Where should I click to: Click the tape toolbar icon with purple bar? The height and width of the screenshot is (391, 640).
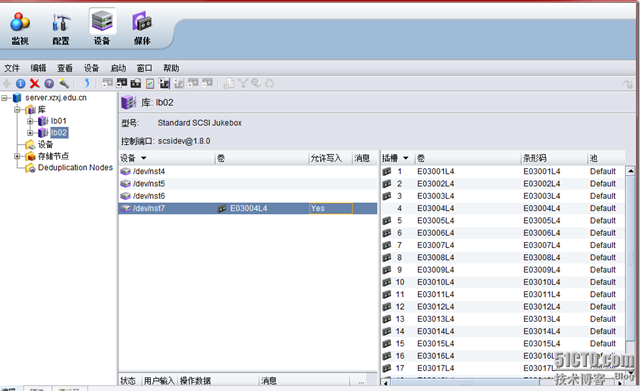164,83
